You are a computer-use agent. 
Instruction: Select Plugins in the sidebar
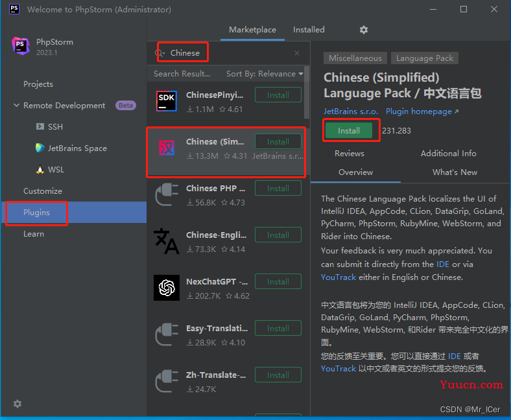coord(74,212)
